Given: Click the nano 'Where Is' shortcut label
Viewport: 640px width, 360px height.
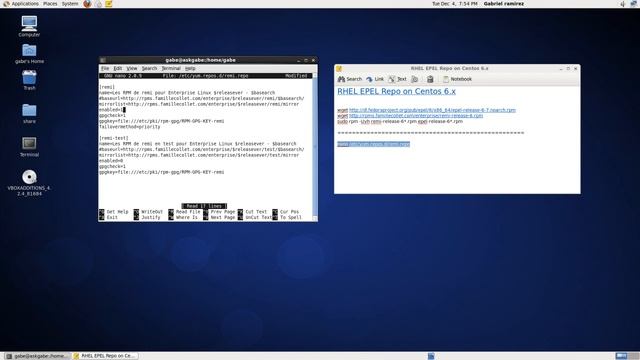Looking at the screenshot, I should [x=187, y=218].
